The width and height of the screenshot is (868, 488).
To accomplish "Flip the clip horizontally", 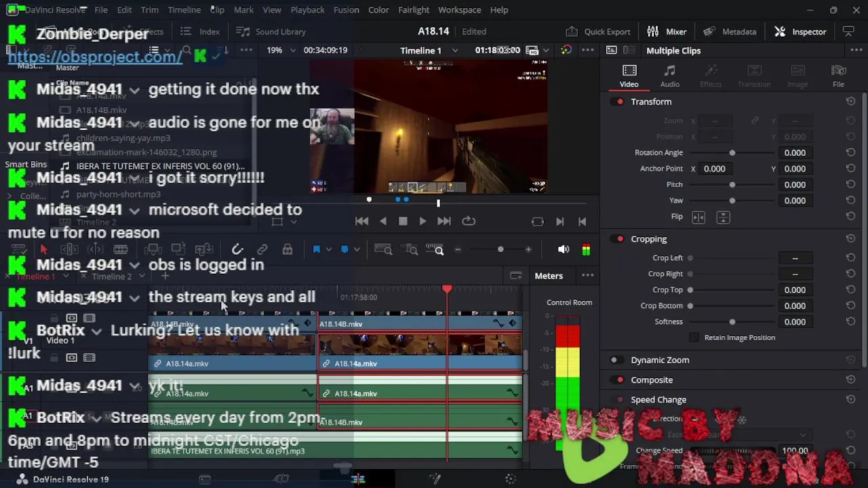I will 698,217.
